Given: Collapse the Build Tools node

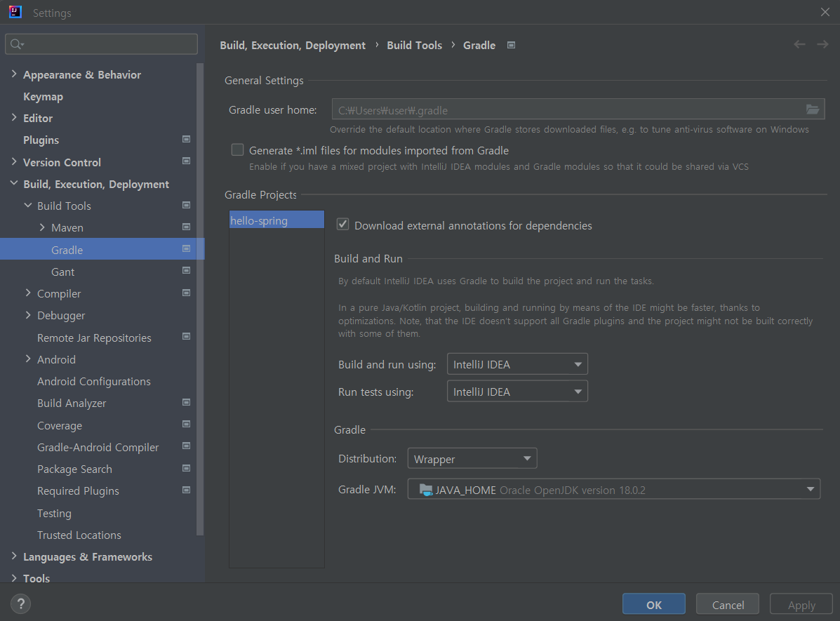Looking at the screenshot, I should 28,206.
